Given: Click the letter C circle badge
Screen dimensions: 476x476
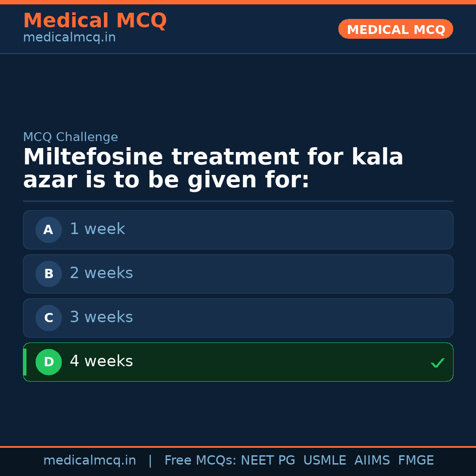Looking at the screenshot, I should pyautogui.click(x=48, y=318).
